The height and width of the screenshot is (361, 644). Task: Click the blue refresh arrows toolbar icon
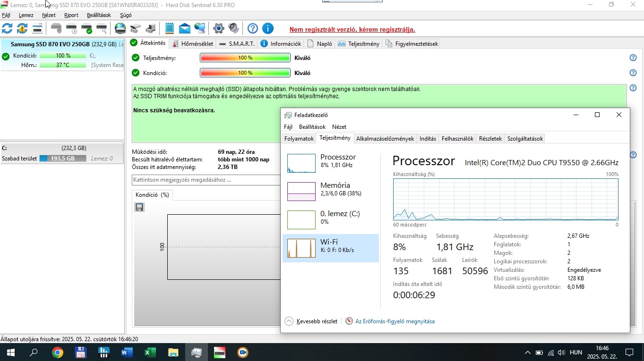[7, 28]
